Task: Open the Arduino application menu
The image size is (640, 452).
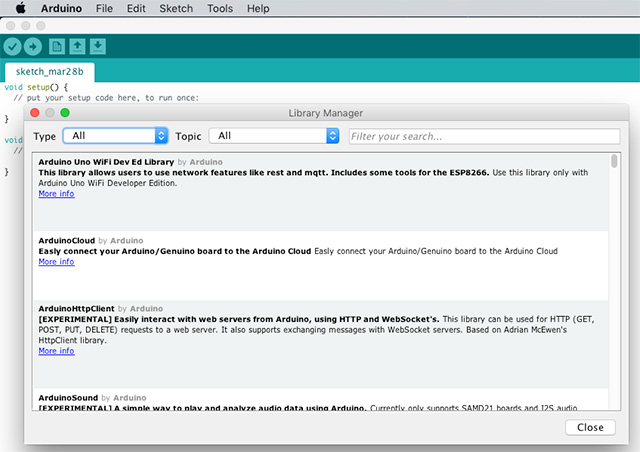Action: pos(61,8)
